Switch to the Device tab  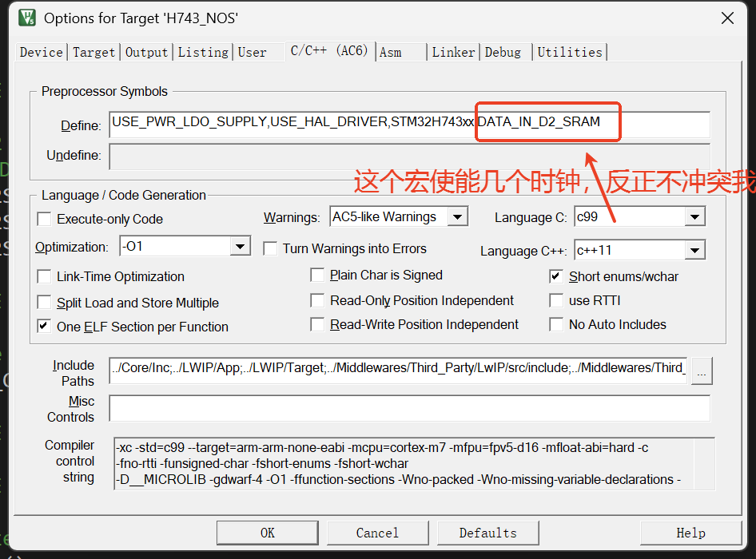pyautogui.click(x=41, y=52)
